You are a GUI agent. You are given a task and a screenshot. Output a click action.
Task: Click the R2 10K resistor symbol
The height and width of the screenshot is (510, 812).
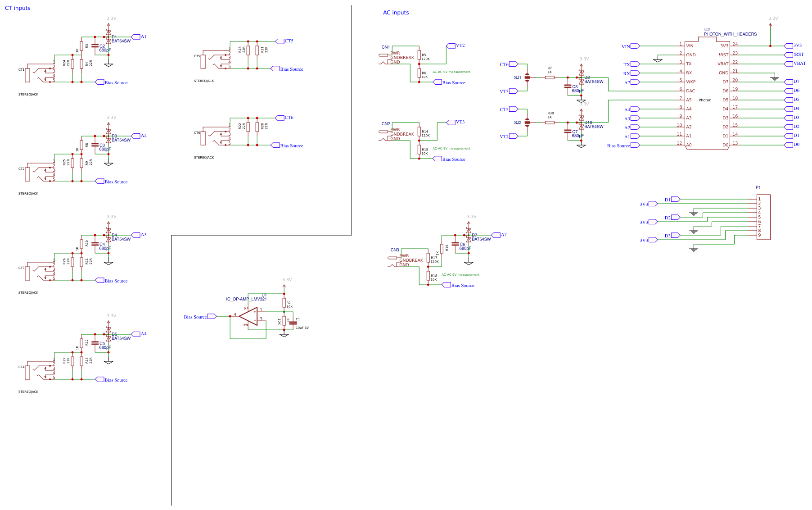(284, 302)
